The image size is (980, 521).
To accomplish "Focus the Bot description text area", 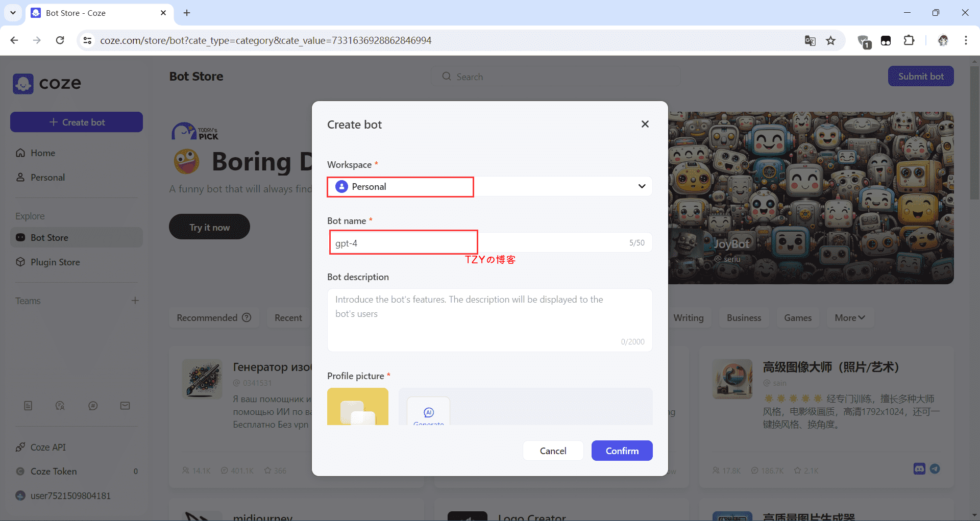I will (x=489, y=319).
